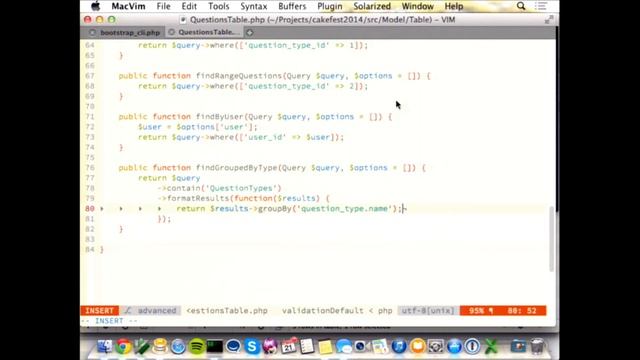
Task: Open iTunes music icon in dock
Action: tap(399, 347)
